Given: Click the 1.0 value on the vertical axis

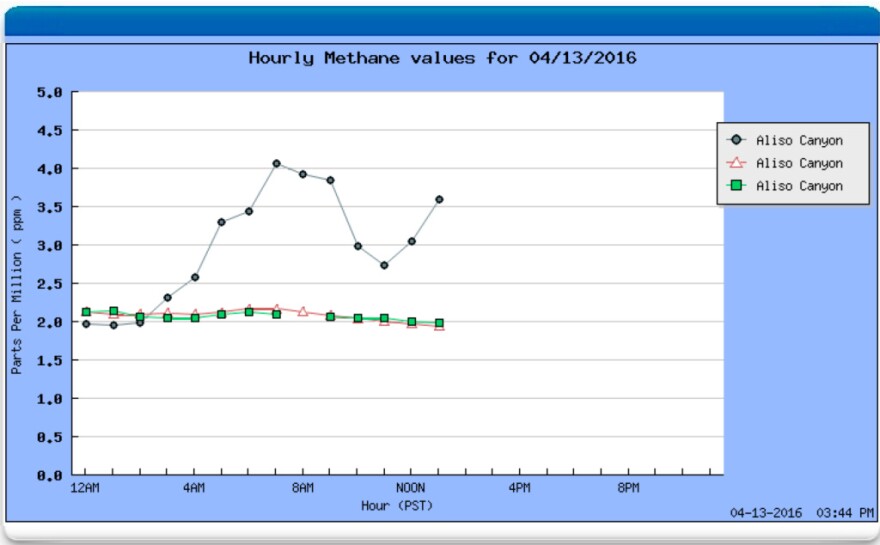Looking at the screenshot, I should 50,399.
